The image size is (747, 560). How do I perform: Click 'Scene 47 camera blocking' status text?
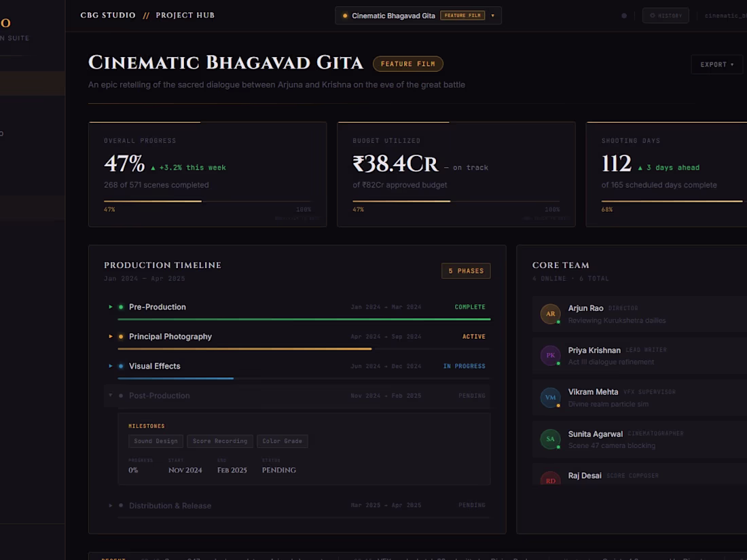coord(611,446)
